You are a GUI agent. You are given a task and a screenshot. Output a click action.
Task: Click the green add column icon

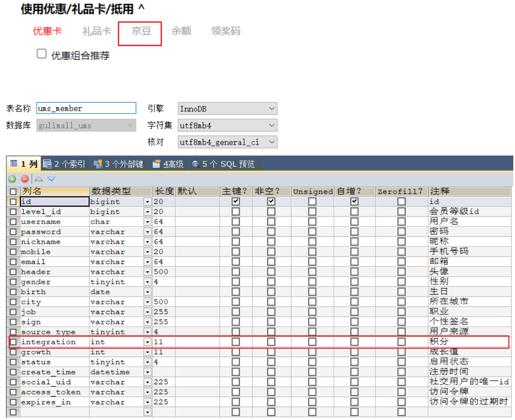[x=12, y=179]
